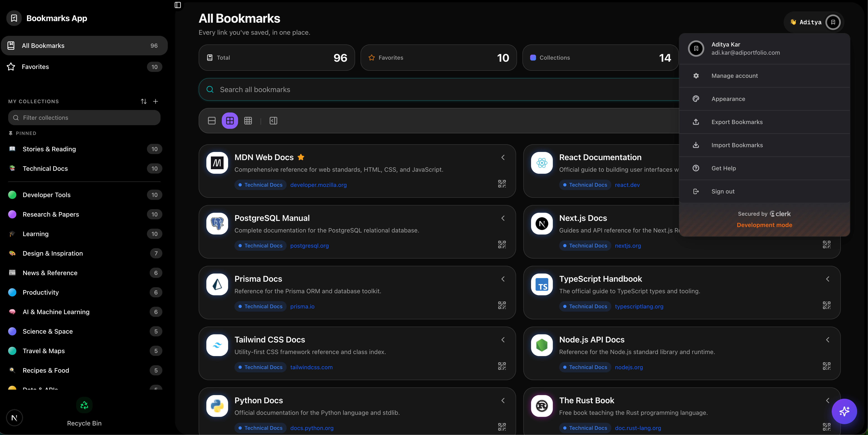Click the Rust Book logo icon
The image size is (868, 435).
542,406
